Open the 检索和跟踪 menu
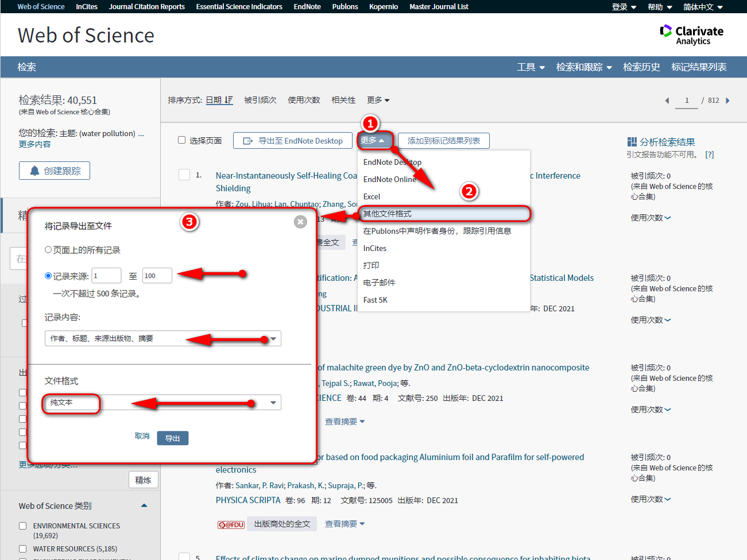Screen dimensions: 747x560 click(584, 67)
